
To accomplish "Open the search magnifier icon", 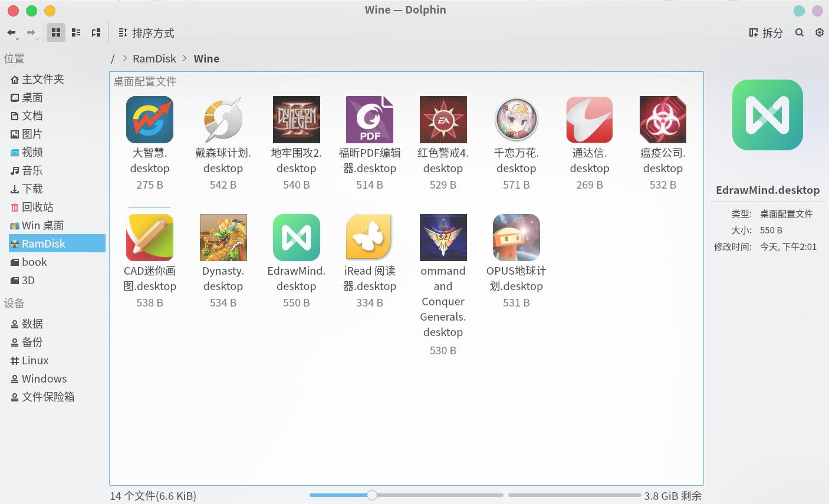I will tap(800, 33).
